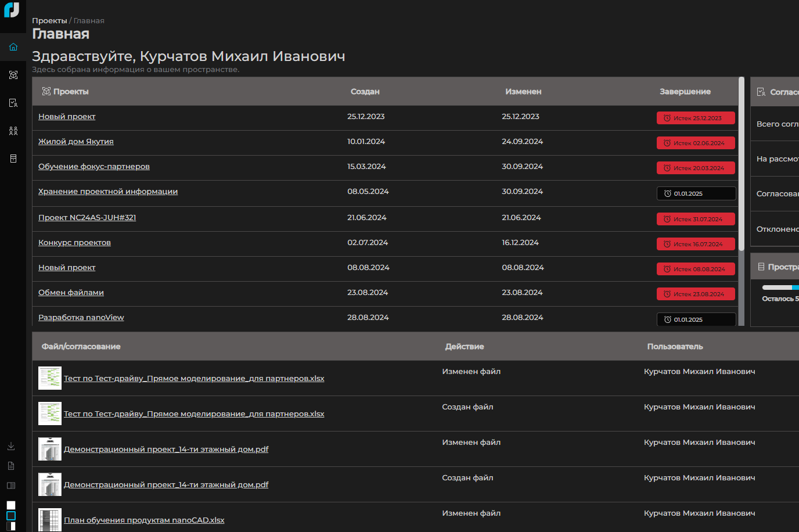Viewport: 799px width, 532px height.
Task: Click the document icon in lower sidebar
Action: coord(11,466)
